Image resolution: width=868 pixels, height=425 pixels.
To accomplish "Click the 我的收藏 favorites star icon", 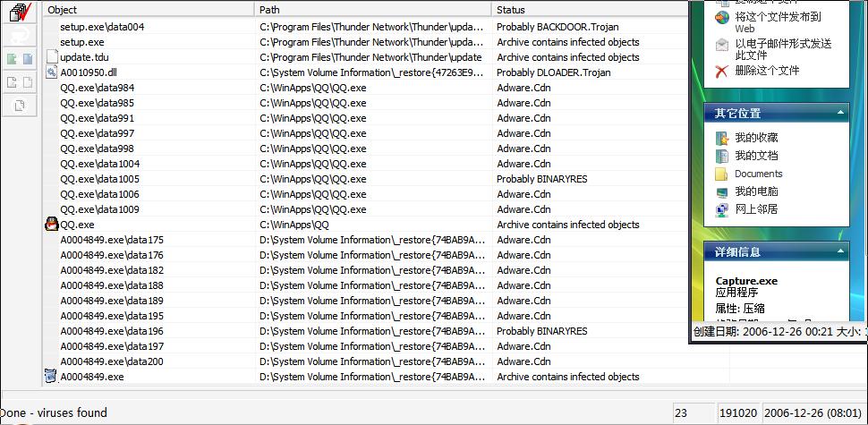I will click(722, 138).
